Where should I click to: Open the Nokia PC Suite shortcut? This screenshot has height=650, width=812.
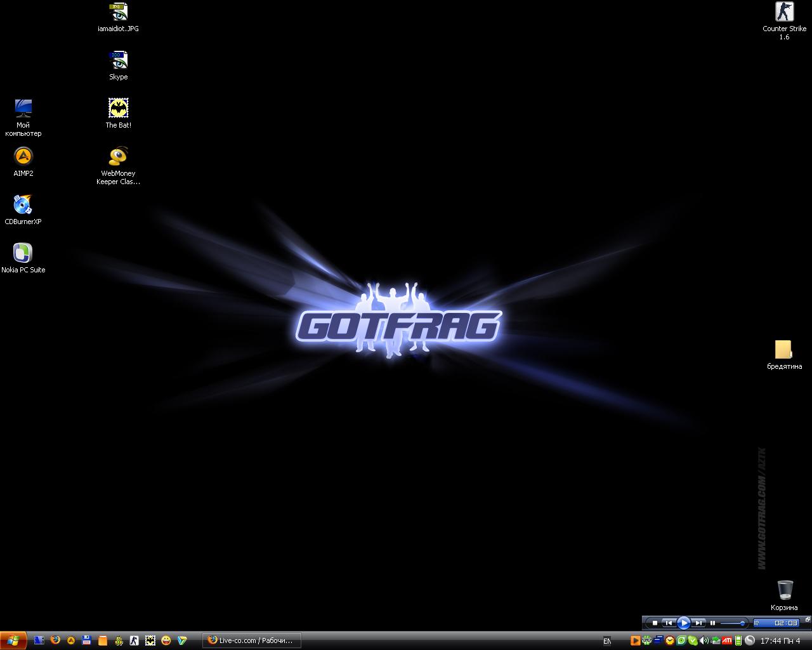pos(23,253)
